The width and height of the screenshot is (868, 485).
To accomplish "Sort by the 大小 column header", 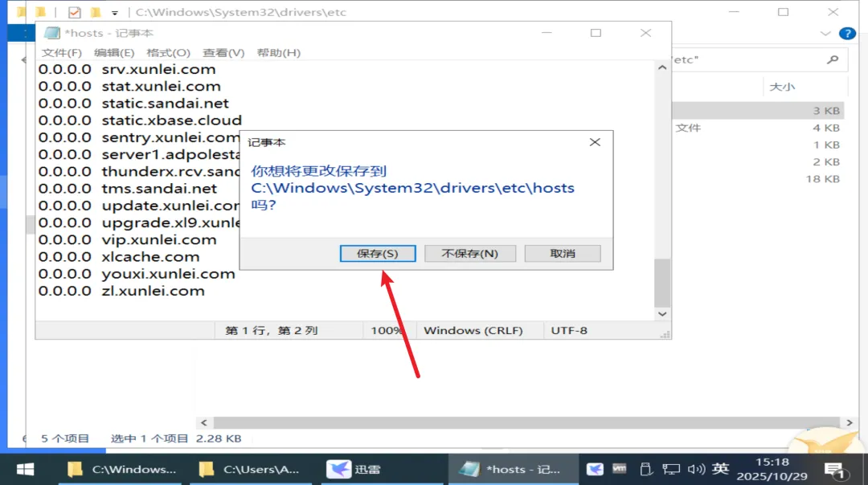I will pyautogui.click(x=782, y=87).
